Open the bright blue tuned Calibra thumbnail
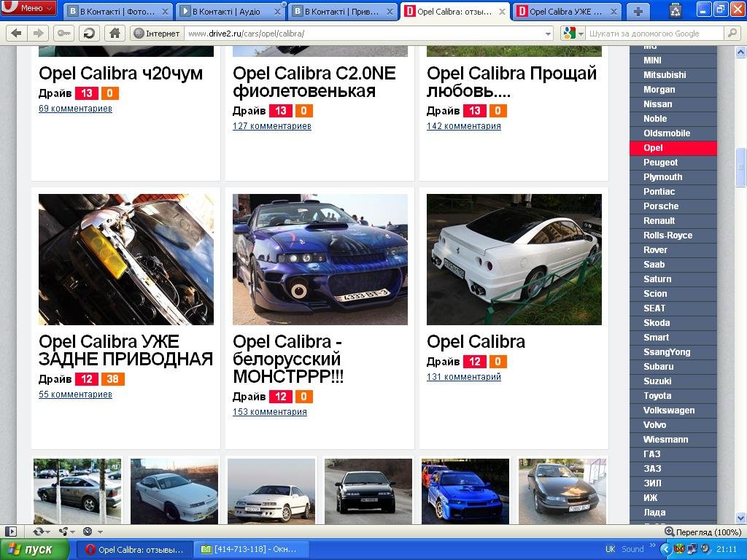Viewport: 747px width, 560px height. point(465,491)
